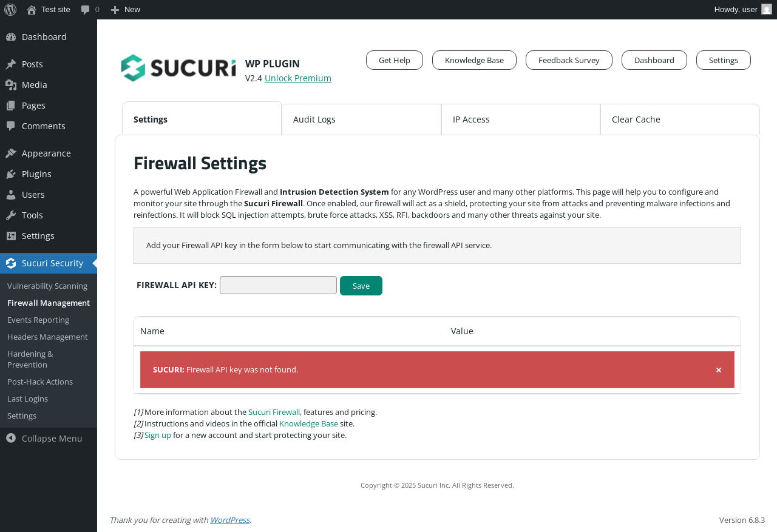Focus the Firewall API key field
This screenshot has width=777, height=532.
(x=278, y=285)
